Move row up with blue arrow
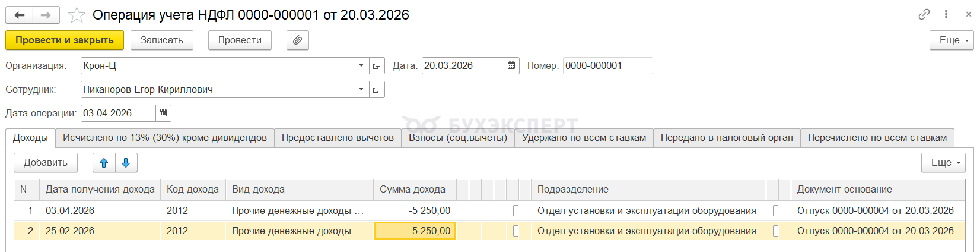The width and height of the screenshot is (980, 252). pyautogui.click(x=104, y=162)
